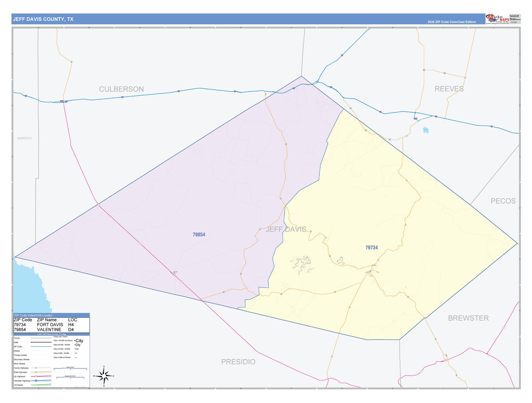Click grid location H4 in ZIP index
The image size is (532, 403).
point(71,325)
